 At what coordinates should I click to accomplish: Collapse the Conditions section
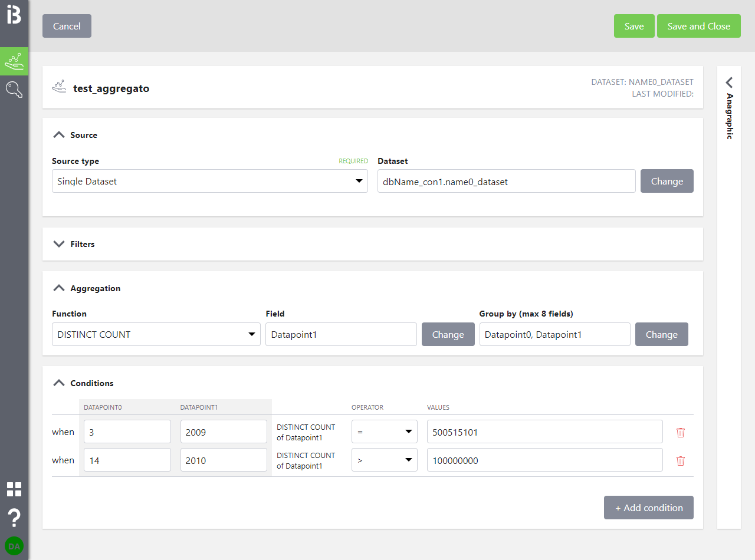pyautogui.click(x=58, y=383)
